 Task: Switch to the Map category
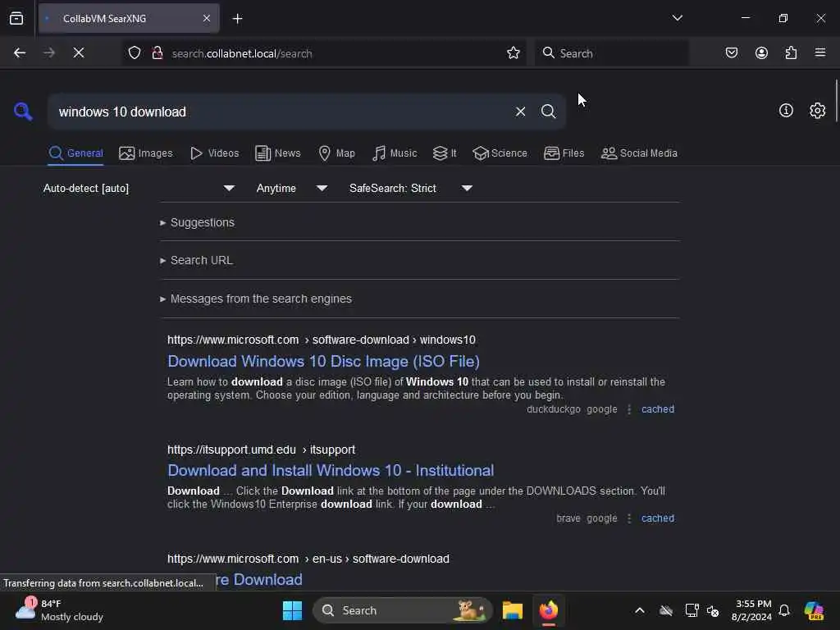pos(336,153)
